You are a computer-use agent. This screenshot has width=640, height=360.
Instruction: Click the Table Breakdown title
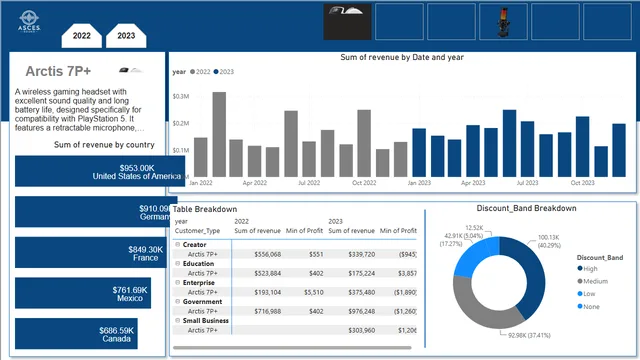(205, 209)
